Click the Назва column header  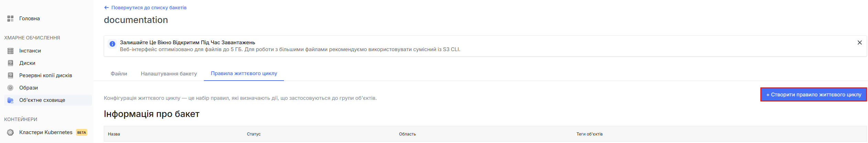pos(114,134)
